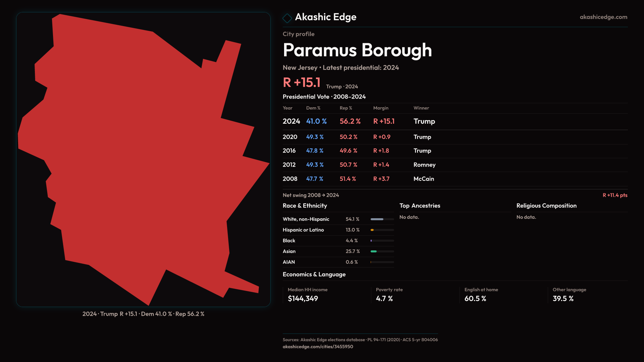The height and width of the screenshot is (362, 644).
Task: Click the Race & Ethnicity heading
Action: coord(305,206)
